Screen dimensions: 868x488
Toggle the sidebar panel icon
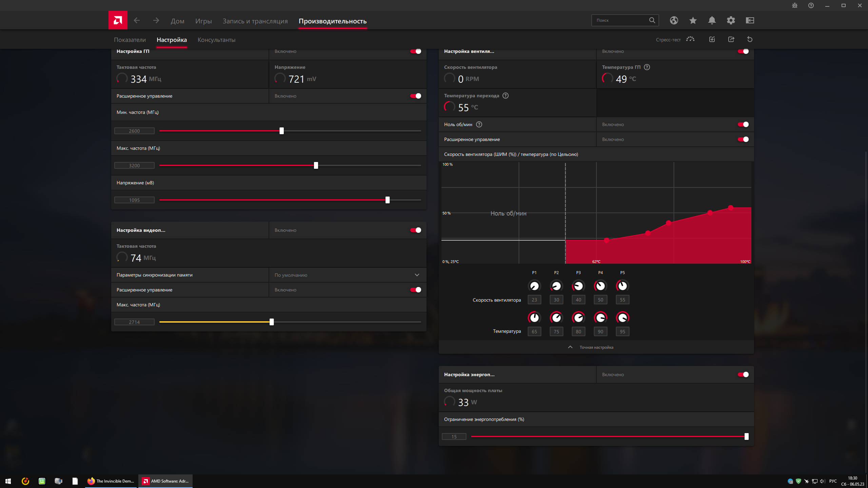tap(750, 20)
